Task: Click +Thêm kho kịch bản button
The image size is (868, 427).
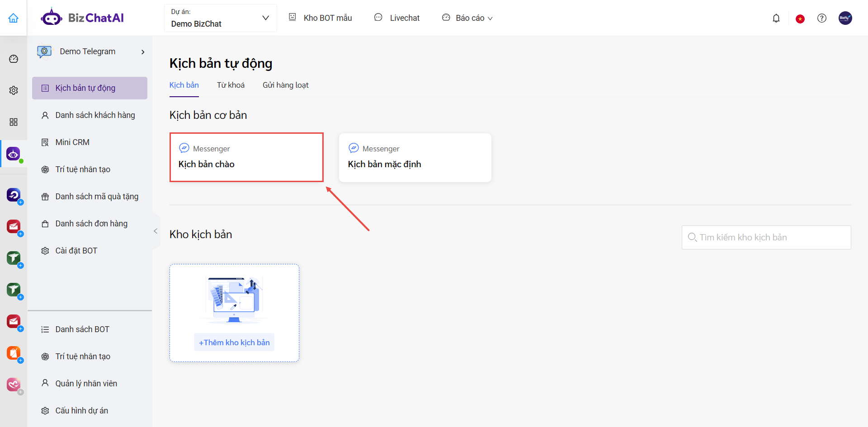Action: point(234,343)
